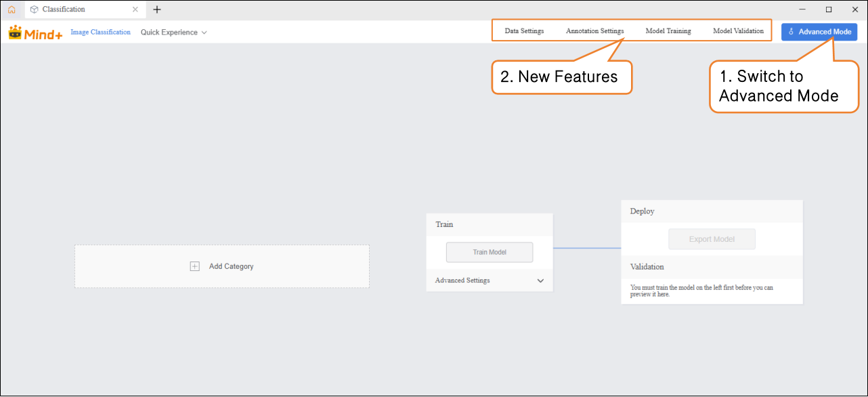This screenshot has width=868, height=397.
Task: Click the Mind+ logo
Action: pyautogui.click(x=35, y=33)
